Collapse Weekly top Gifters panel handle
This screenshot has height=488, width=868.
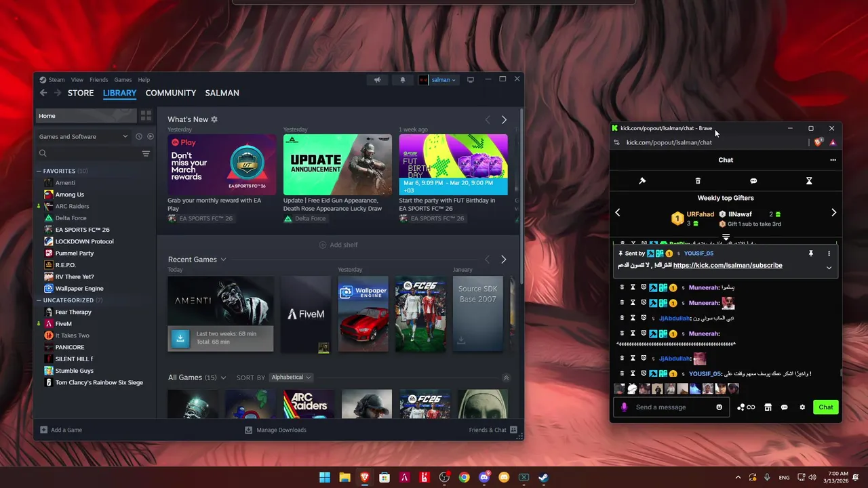click(x=726, y=237)
